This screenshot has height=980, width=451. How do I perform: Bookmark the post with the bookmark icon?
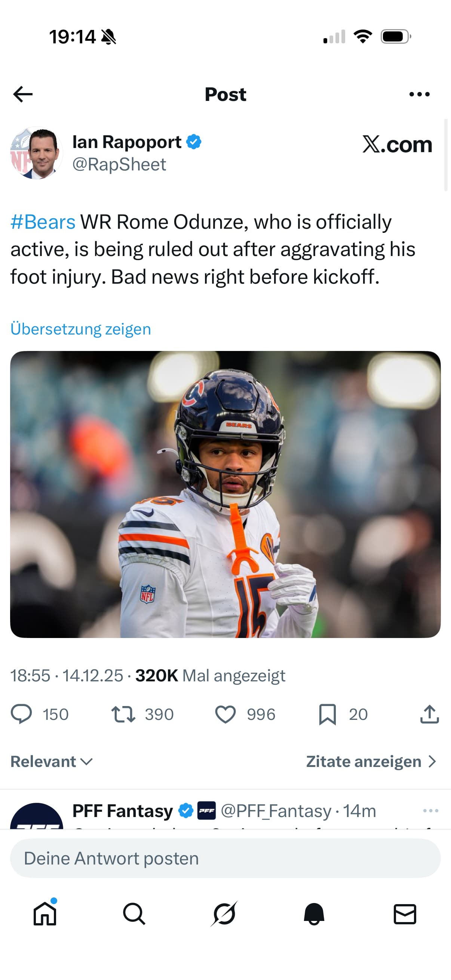[327, 714]
